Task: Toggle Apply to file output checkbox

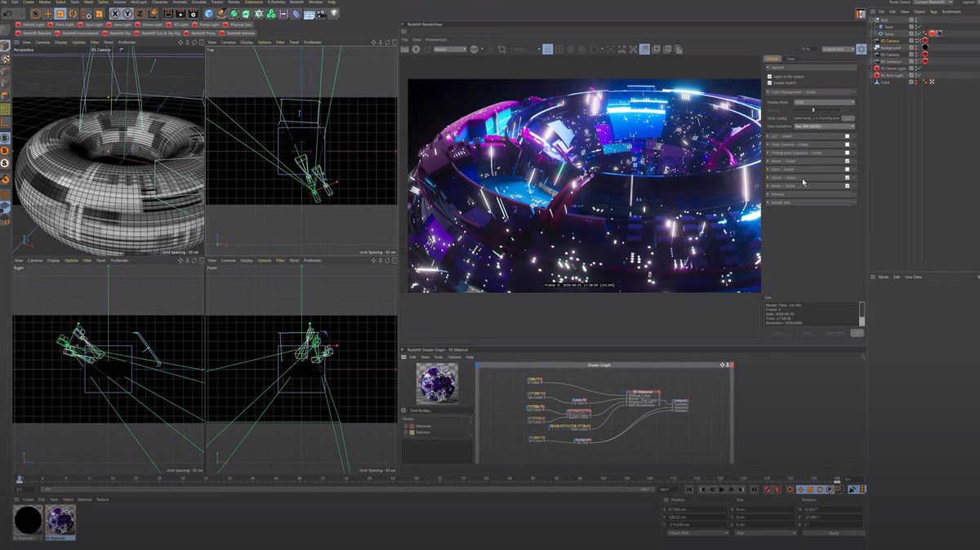Action: point(769,77)
